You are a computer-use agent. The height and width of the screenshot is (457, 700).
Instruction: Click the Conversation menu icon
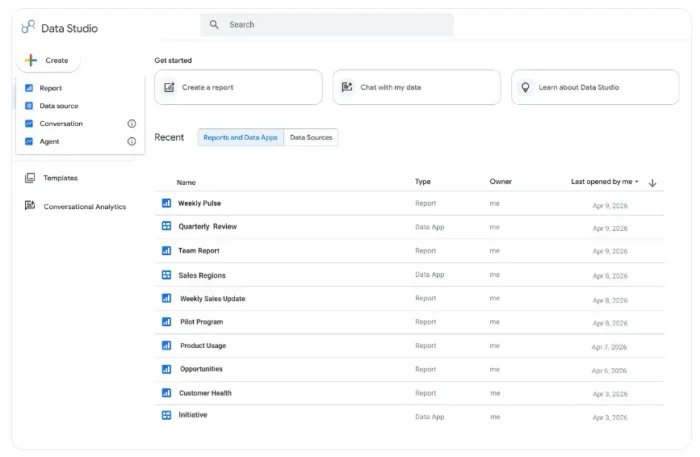click(x=29, y=124)
